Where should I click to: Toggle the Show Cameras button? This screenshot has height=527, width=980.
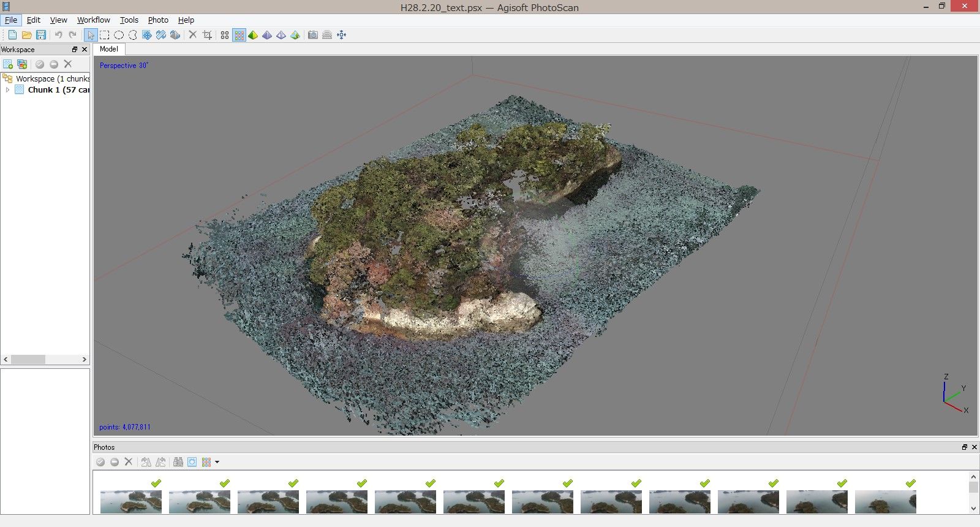point(312,35)
